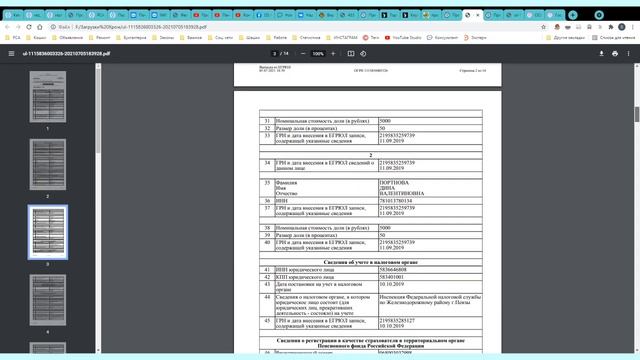This screenshot has height=360, width=640.
Task: Click the document vertical scrollbar thumb
Action: tap(637, 114)
